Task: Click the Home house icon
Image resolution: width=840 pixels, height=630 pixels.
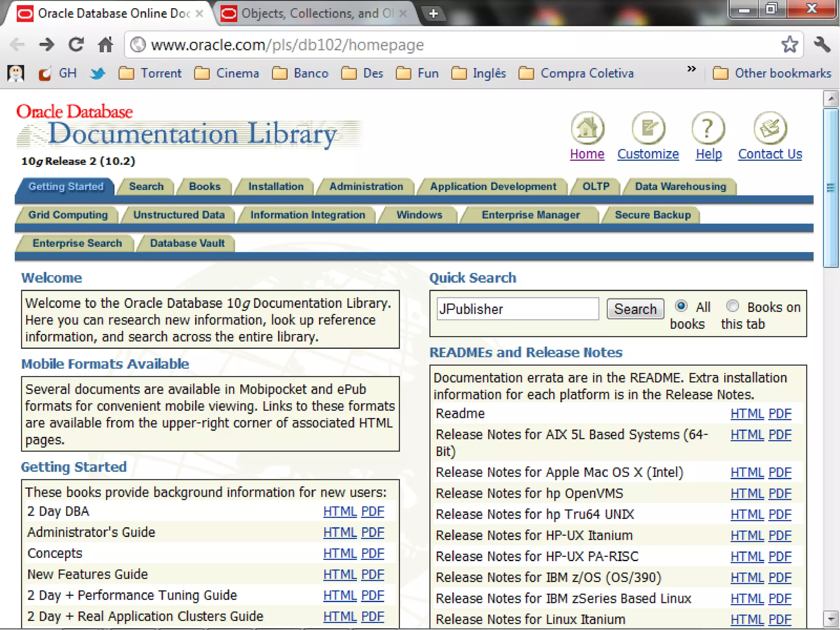Action: pos(587,128)
